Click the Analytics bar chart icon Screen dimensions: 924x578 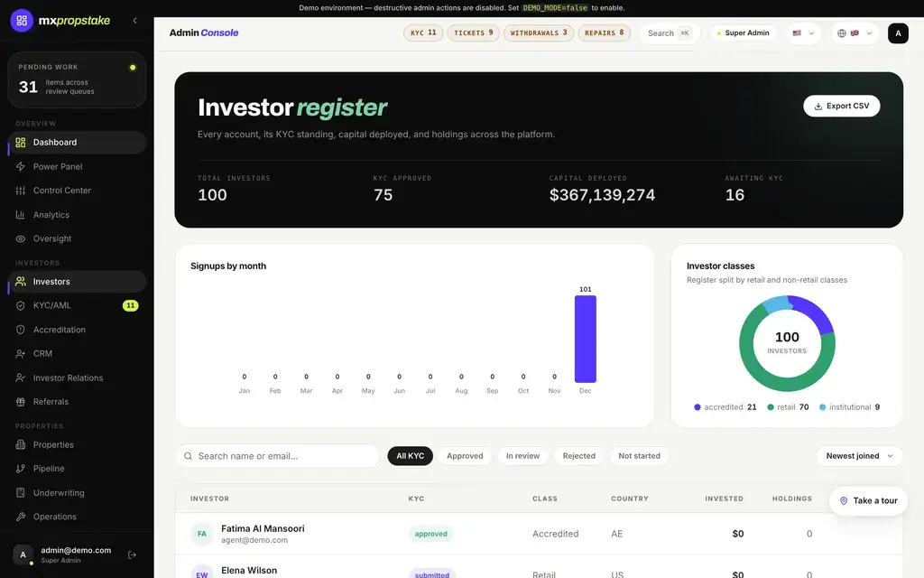tap(21, 215)
